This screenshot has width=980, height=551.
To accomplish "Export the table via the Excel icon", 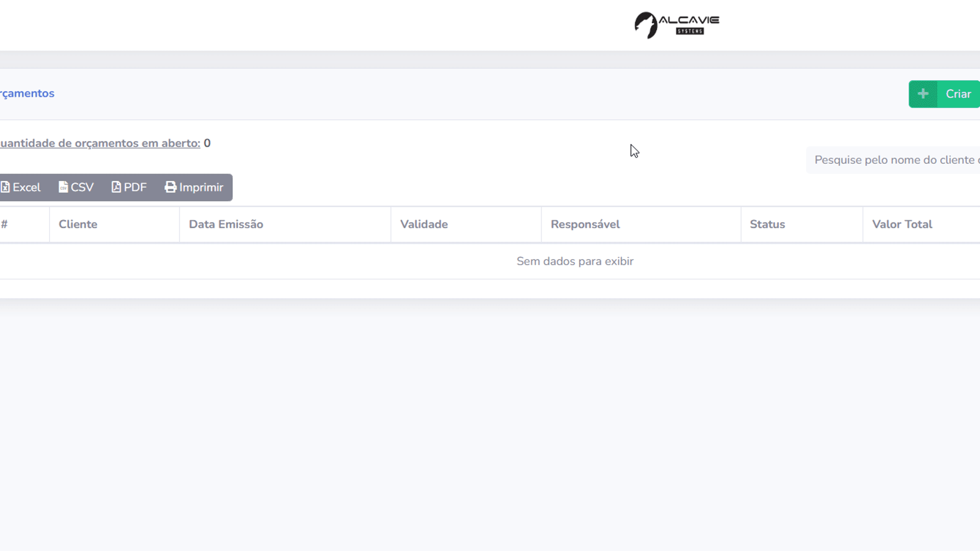I will click(x=5, y=187).
